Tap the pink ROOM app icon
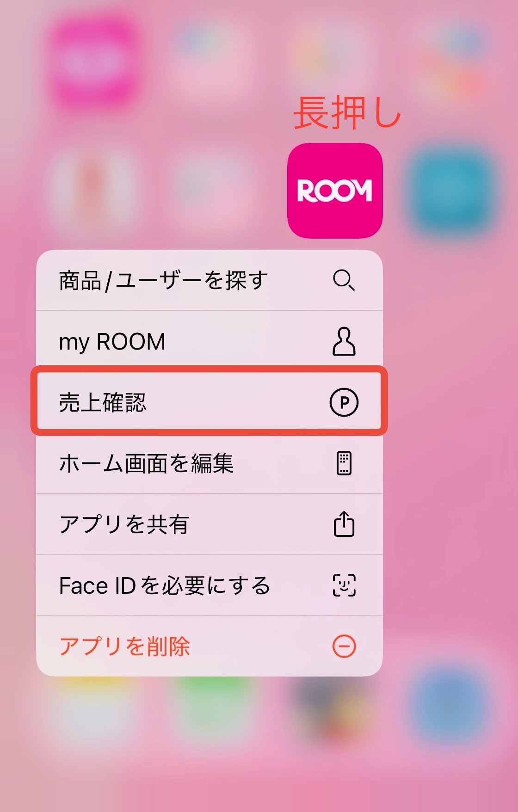The width and height of the screenshot is (518, 812). point(335,190)
